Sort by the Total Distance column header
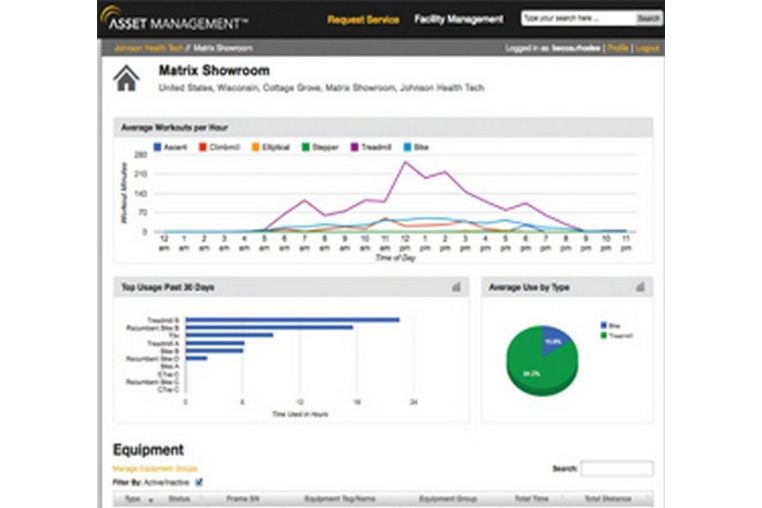 (607, 499)
